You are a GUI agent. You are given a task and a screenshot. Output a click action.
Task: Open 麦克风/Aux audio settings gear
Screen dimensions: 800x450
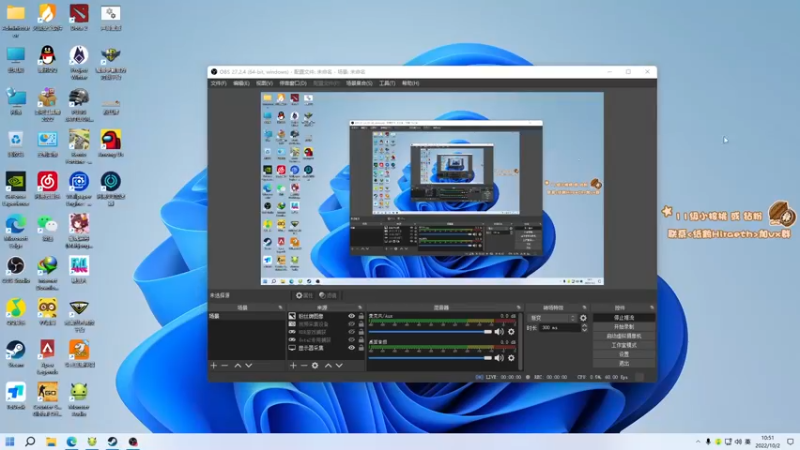tap(511, 332)
